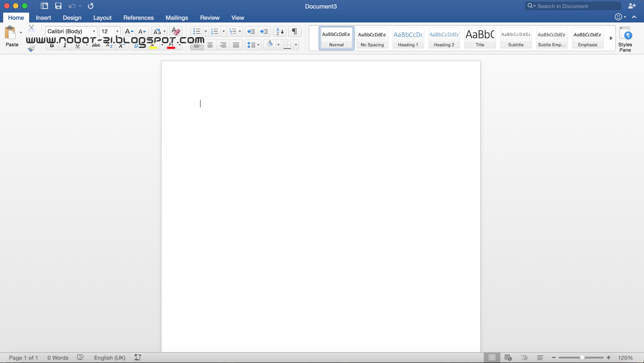This screenshot has height=363, width=644.
Task: Clear all formatting with the eraser A icon
Action: (176, 31)
